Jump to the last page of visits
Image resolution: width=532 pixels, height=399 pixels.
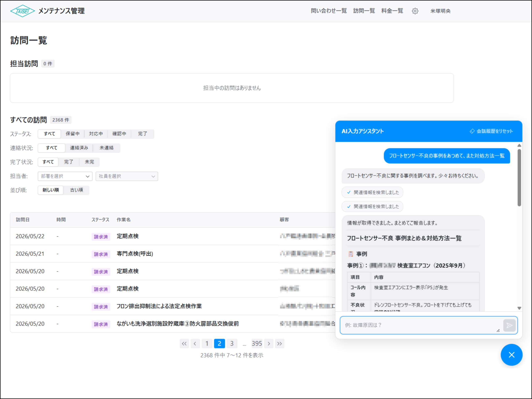tap(280, 344)
